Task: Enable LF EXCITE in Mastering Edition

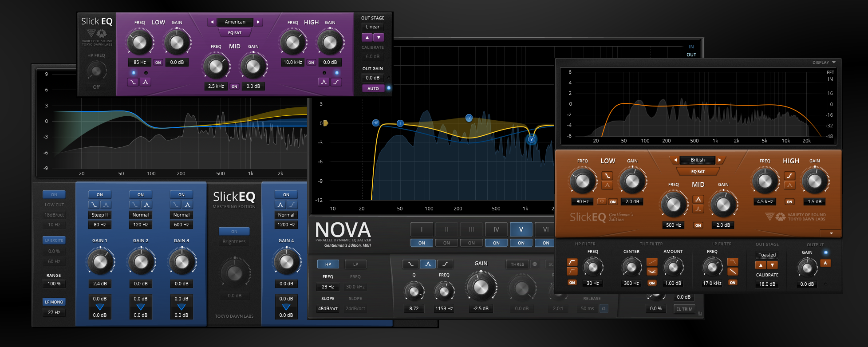Action: click(54, 241)
